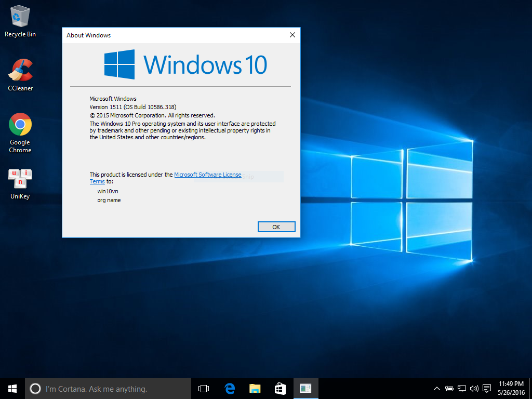Select the CCleaner desktop icon
Screen dimensions: 532x399
[20, 75]
